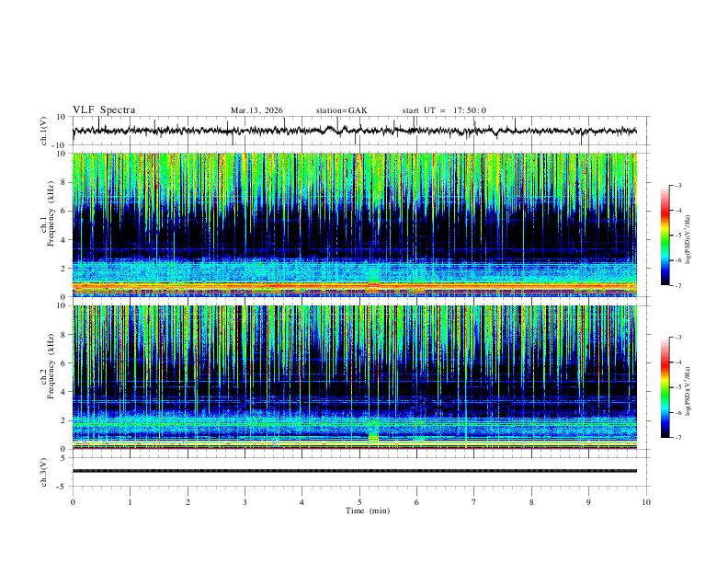728x563 pixels.
Task: Click the '-5' tick label on ch.3 axis
Action: click(x=63, y=487)
